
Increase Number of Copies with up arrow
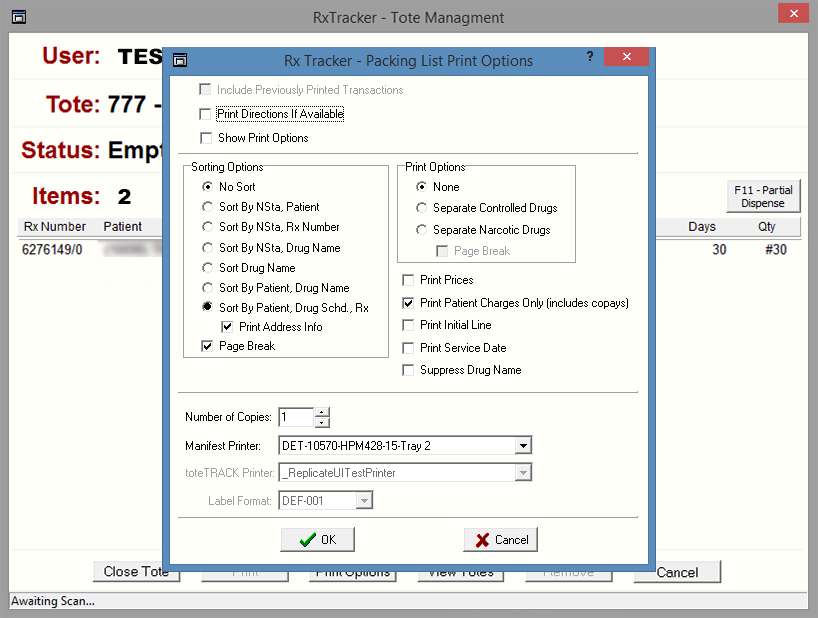coord(321,412)
